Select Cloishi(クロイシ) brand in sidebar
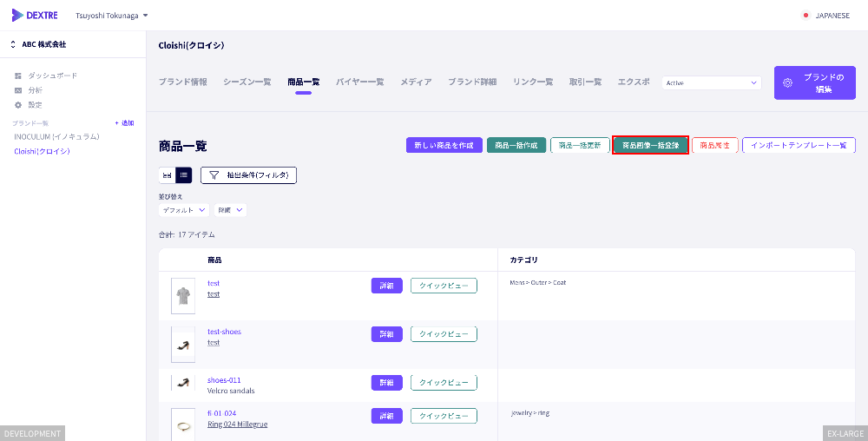This screenshot has height=441, width=868. click(x=42, y=151)
